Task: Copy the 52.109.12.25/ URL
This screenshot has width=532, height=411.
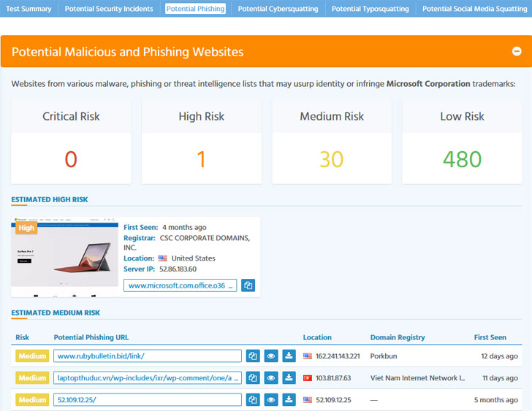Action: [x=253, y=400]
